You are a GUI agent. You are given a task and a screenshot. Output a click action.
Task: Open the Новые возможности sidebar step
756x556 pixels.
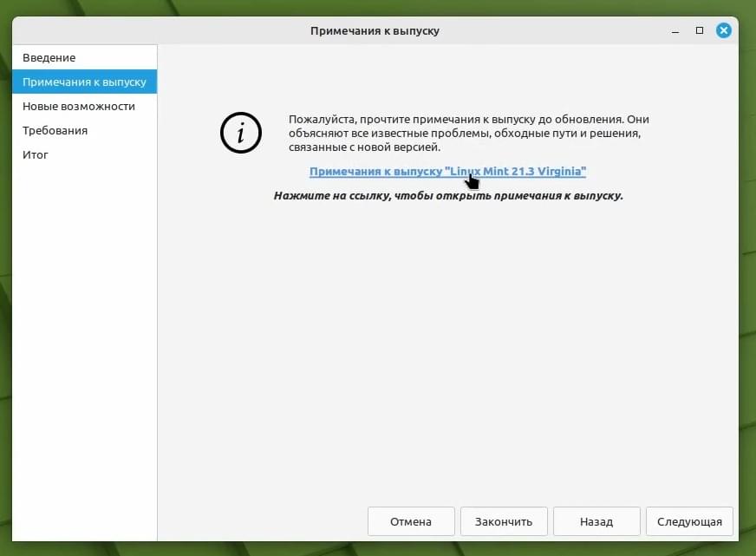pyautogui.click(x=84, y=106)
